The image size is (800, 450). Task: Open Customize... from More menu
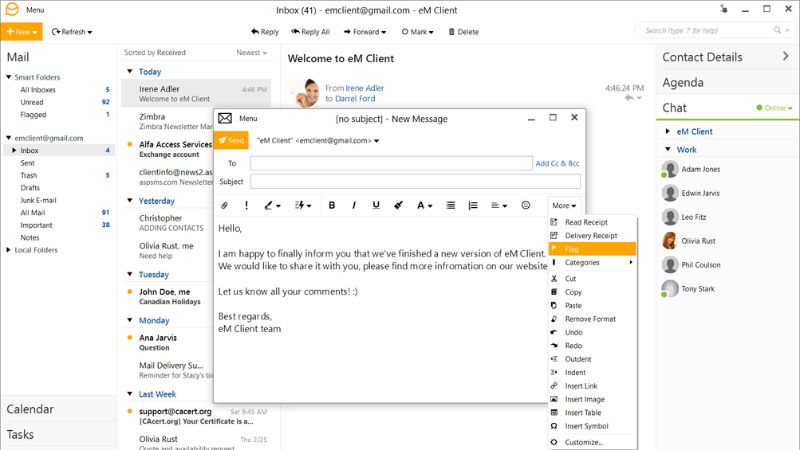(592, 442)
